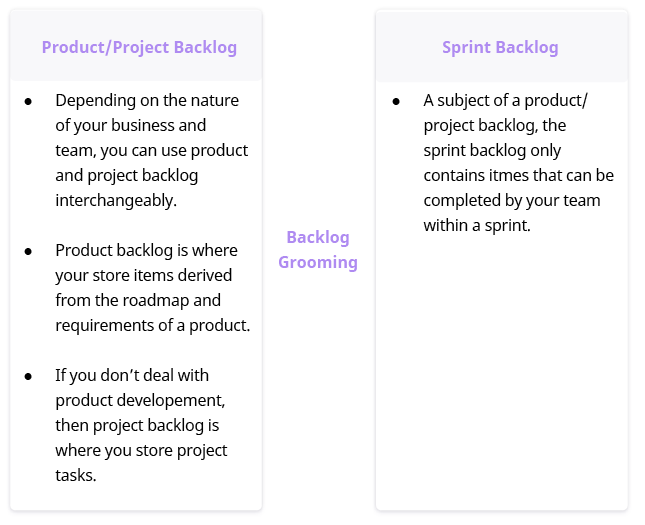This screenshot has height=525, width=645.
Task: Click the Sprint Backlog heading
Action: coord(500,47)
